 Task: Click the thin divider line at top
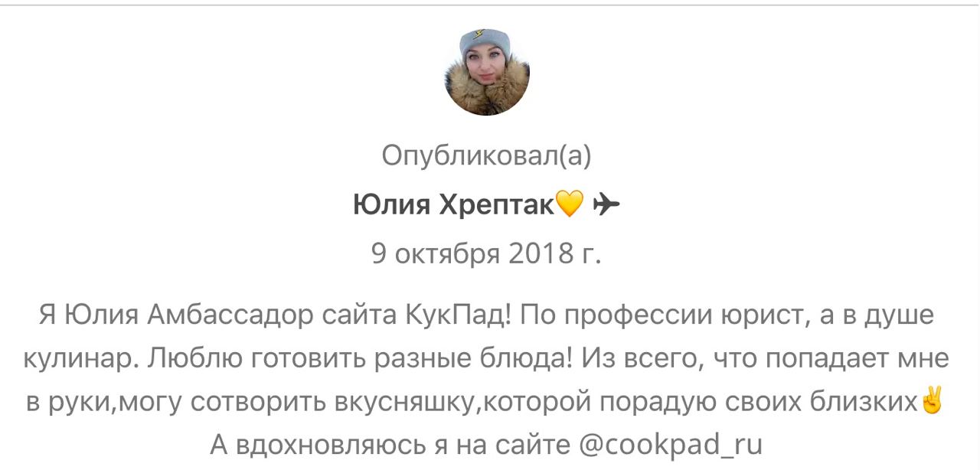pyautogui.click(x=490, y=5)
